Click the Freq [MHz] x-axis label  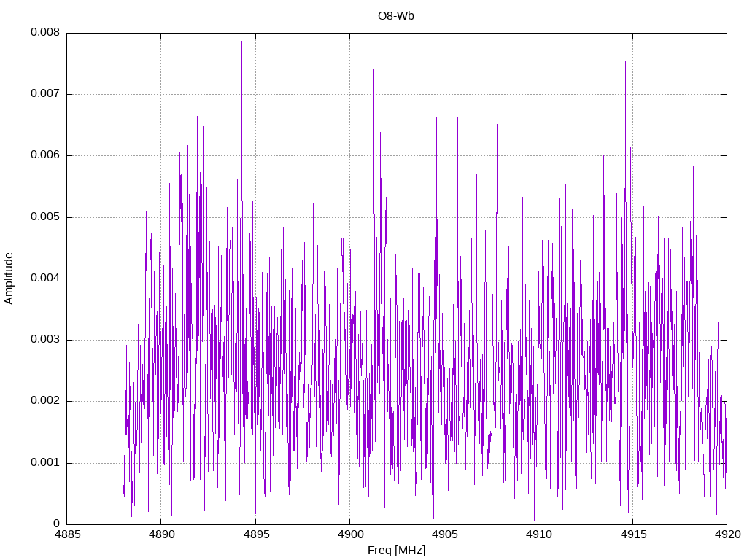396,550
